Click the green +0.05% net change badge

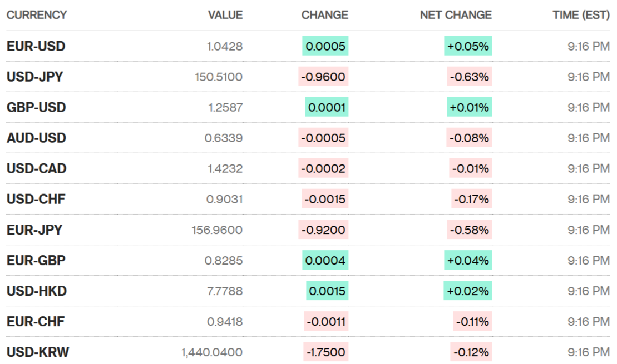pos(468,46)
